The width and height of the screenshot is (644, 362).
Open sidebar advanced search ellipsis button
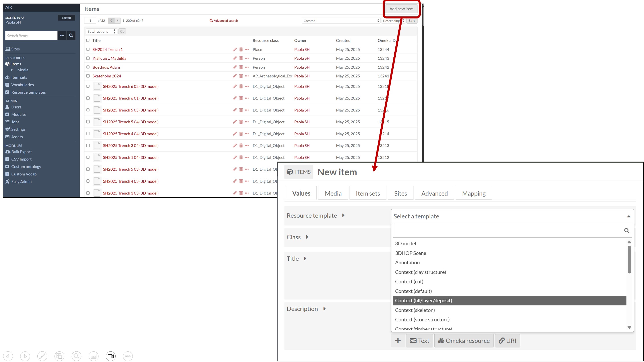tap(62, 36)
